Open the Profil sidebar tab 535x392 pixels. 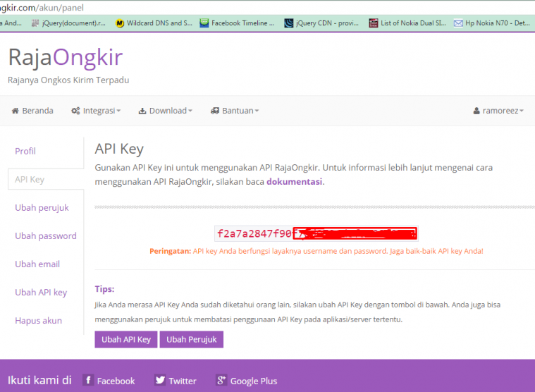coord(25,151)
